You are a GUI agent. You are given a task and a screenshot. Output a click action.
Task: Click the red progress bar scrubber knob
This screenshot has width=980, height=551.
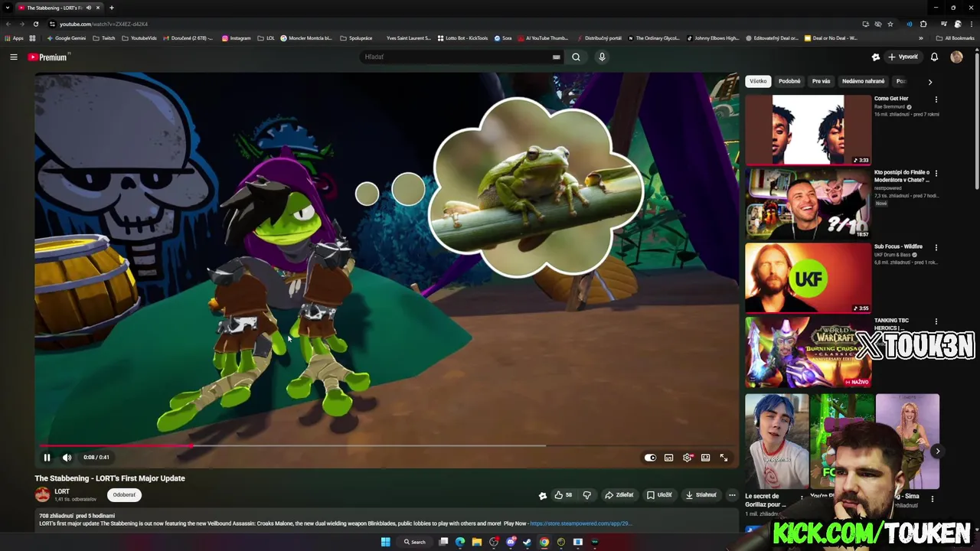(x=191, y=445)
